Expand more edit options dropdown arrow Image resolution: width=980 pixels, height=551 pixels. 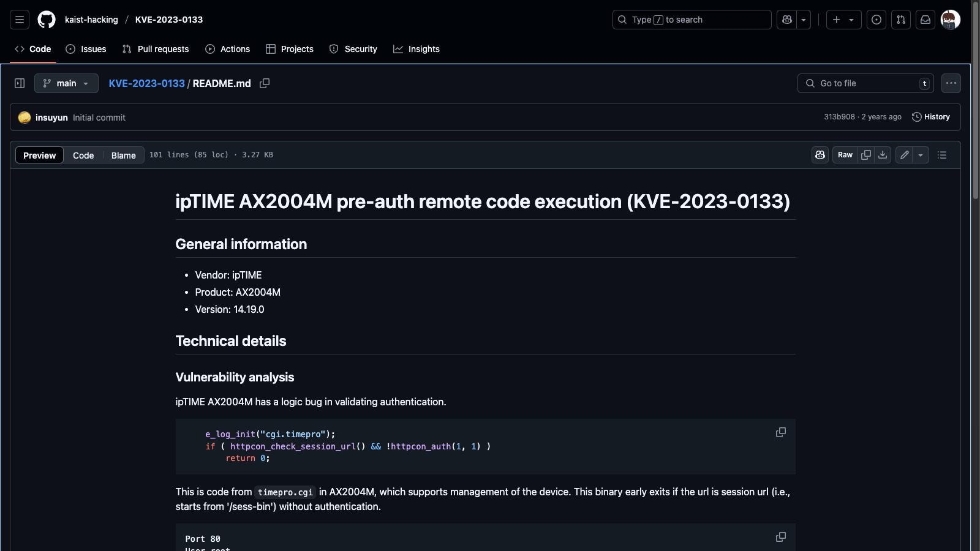pos(921,155)
